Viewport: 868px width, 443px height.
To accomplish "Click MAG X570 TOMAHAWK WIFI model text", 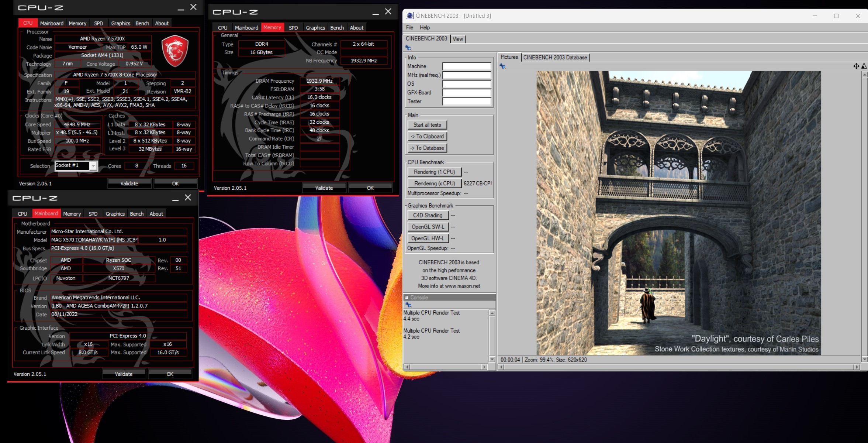I will tap(94, 240).
